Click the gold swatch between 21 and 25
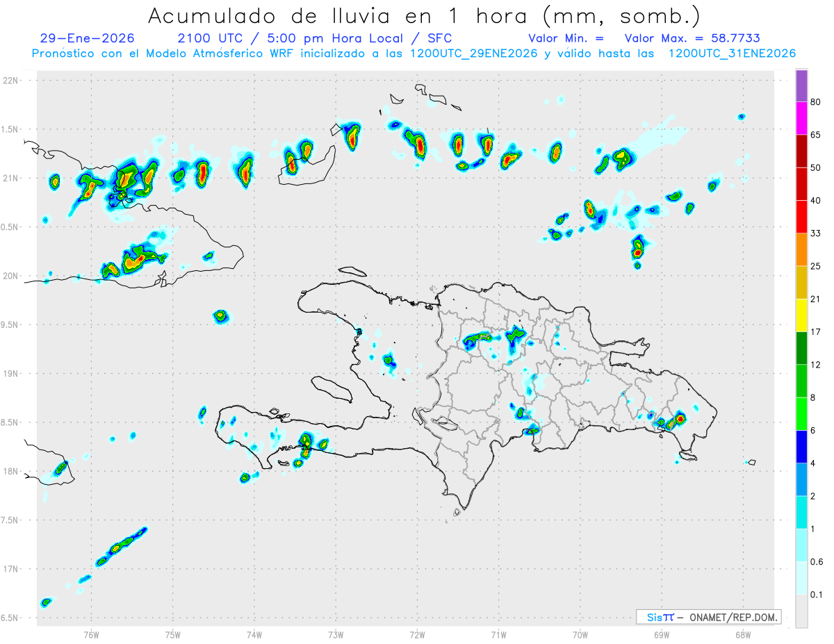This screenshot has height=644, width=834. click(x=801, y=283)
